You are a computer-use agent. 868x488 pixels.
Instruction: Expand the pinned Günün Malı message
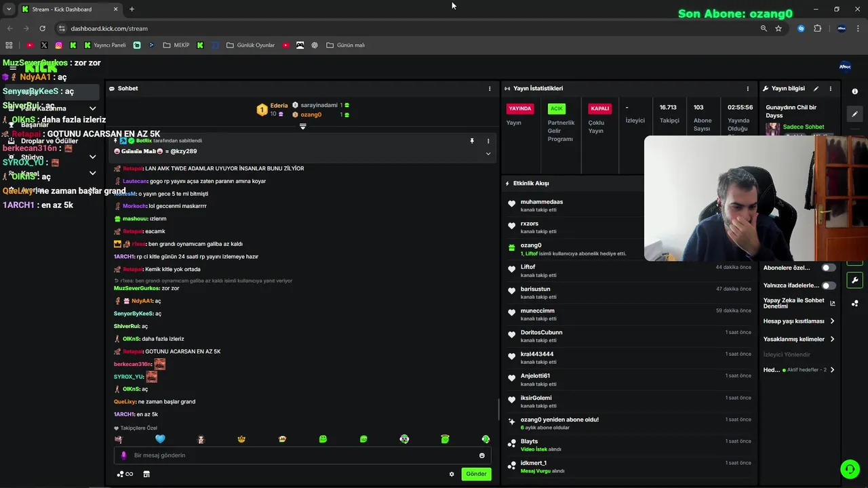(x=488, y=154)
